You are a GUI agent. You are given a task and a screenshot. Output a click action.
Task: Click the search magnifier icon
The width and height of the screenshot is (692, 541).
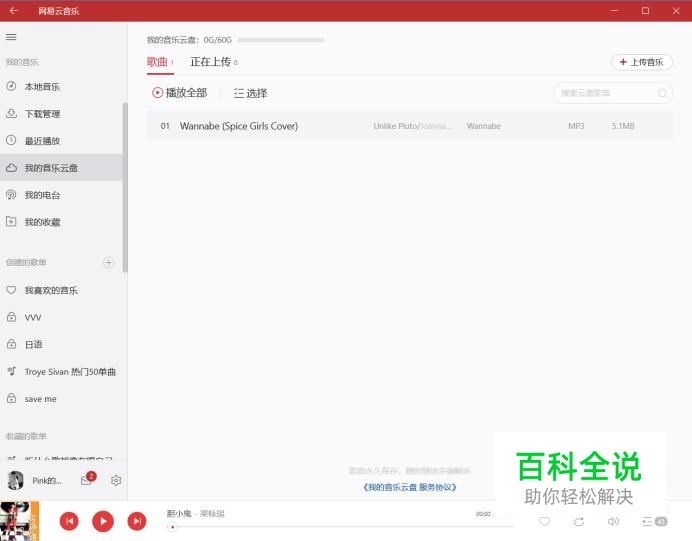pyautogui.click(x=662, y=93)
